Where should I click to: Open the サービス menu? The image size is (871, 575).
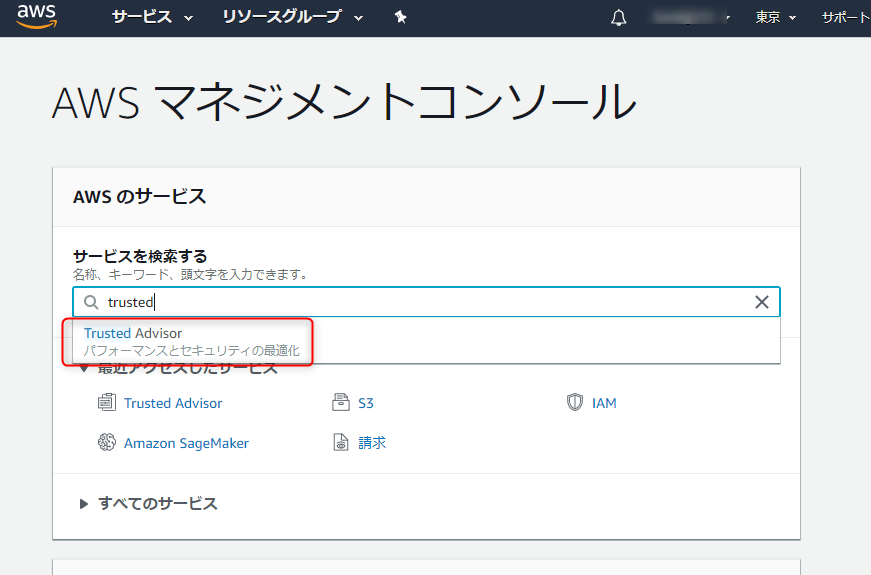152,17
